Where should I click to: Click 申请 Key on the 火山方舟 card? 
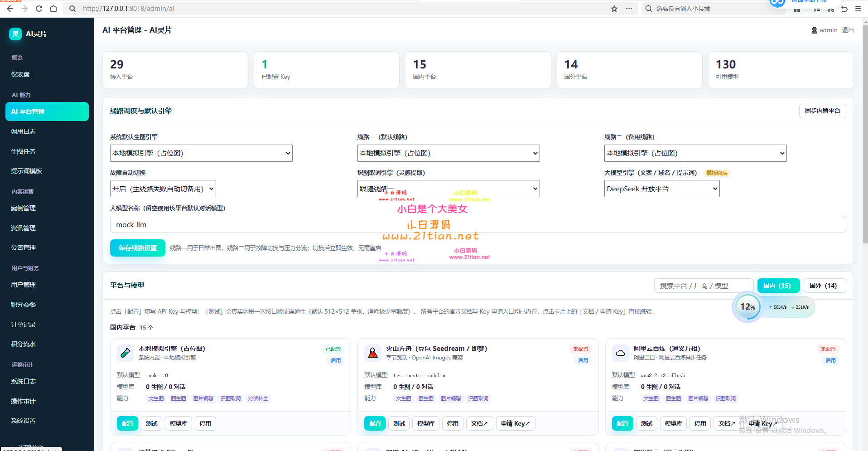(x=516, y=423)
